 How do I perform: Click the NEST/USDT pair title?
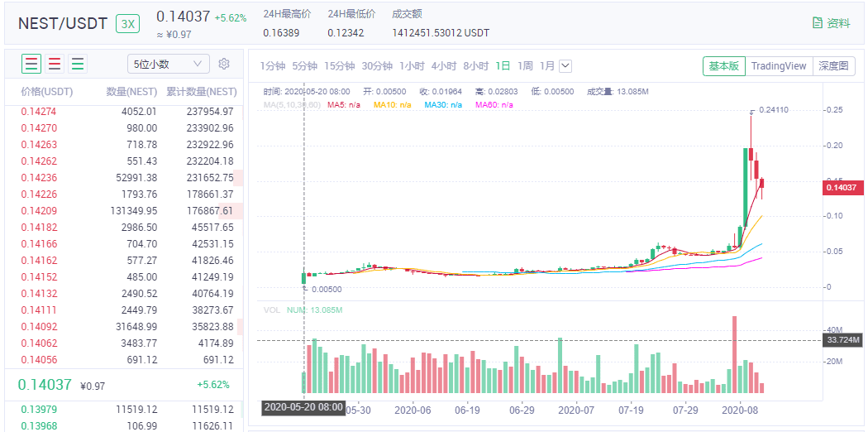tap(63, 24)
